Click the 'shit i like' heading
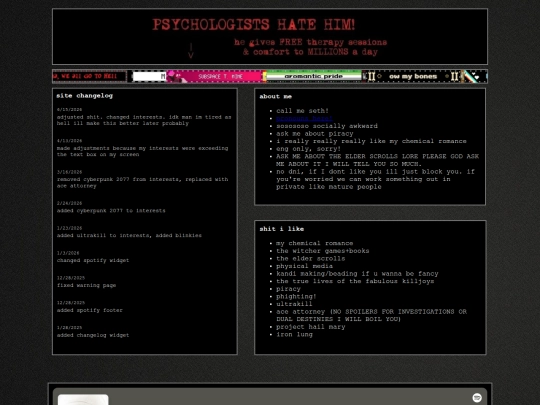The image size is (540, 405). coord(281,229)
